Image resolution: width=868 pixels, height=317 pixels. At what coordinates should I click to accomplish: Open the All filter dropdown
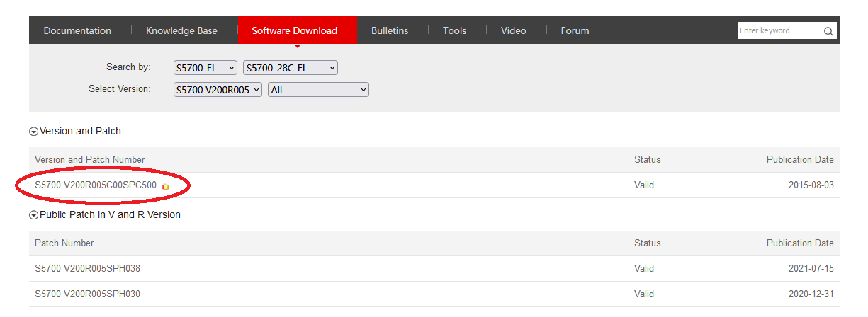point(318,90)
